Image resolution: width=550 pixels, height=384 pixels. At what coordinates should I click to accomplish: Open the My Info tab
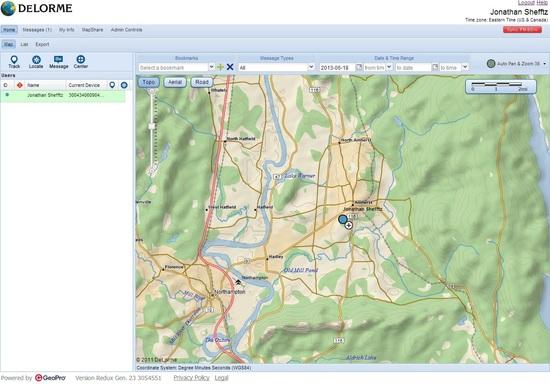[x=66, y=30]
